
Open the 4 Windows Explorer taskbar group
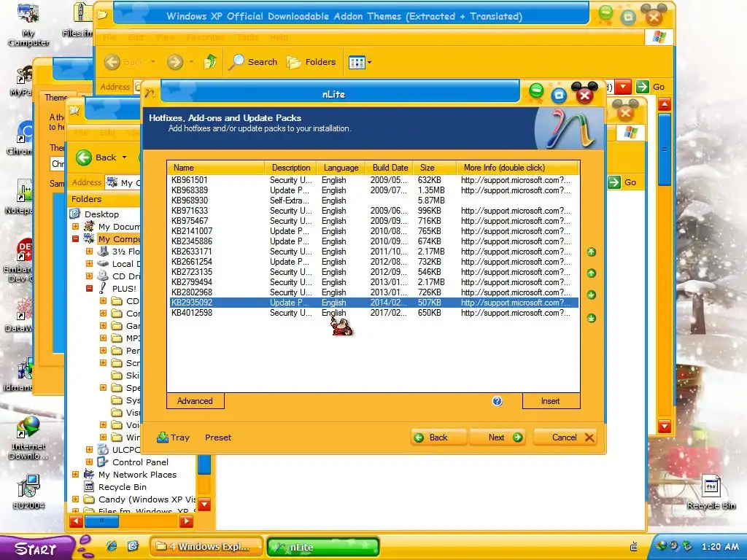tap(207, 547)
